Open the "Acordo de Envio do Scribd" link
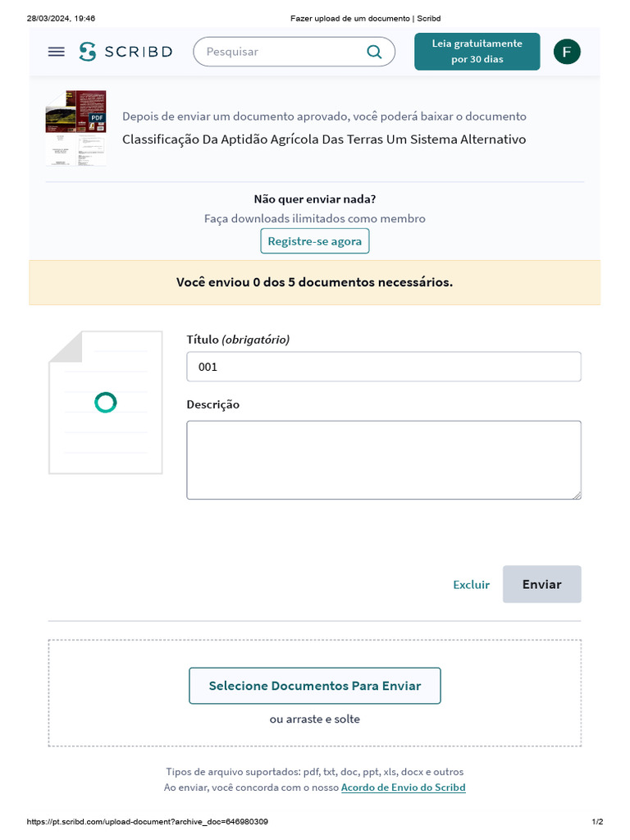 pyautogui.click(x=403, y=787)
